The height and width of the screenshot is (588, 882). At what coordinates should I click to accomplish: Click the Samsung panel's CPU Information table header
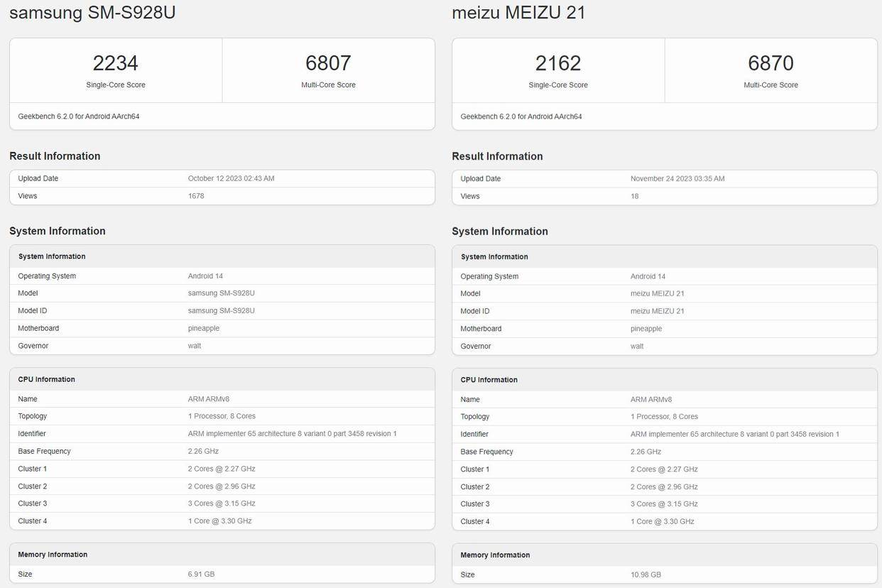46,379
